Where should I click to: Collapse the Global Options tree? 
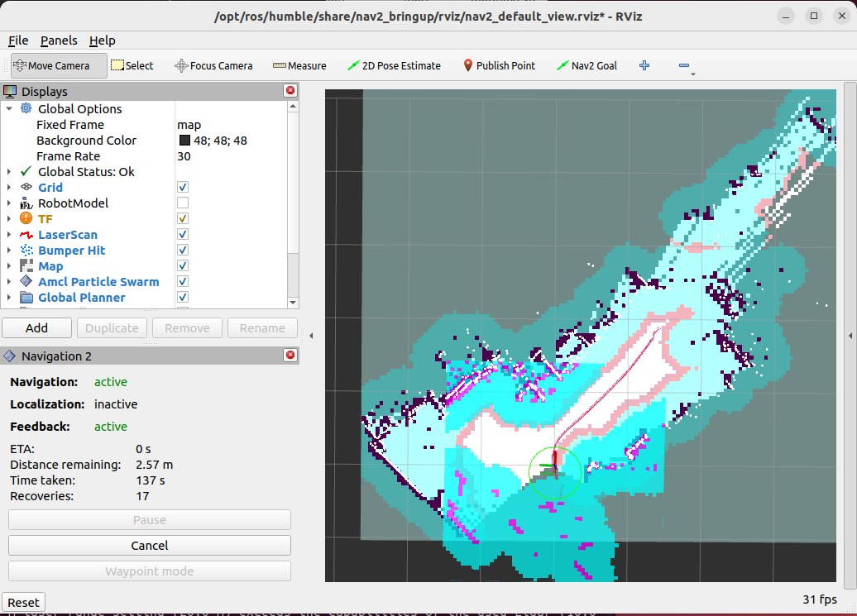[9, 108]
